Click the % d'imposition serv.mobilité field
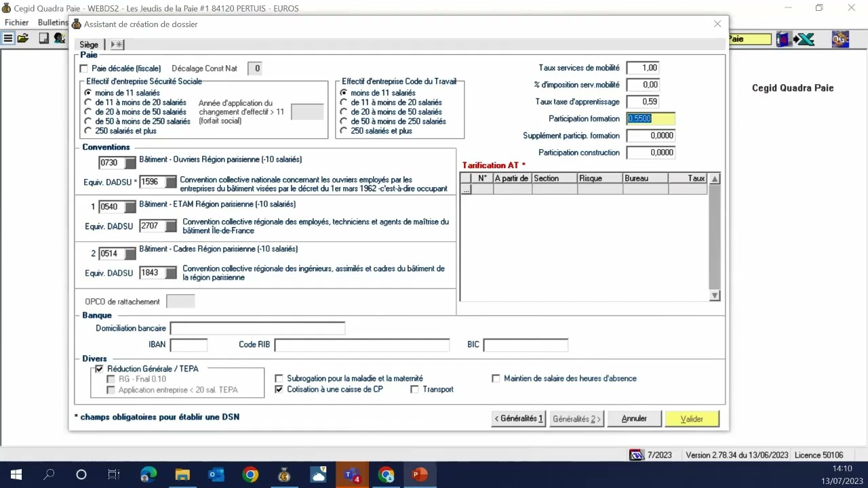 [x=643, y=85]
